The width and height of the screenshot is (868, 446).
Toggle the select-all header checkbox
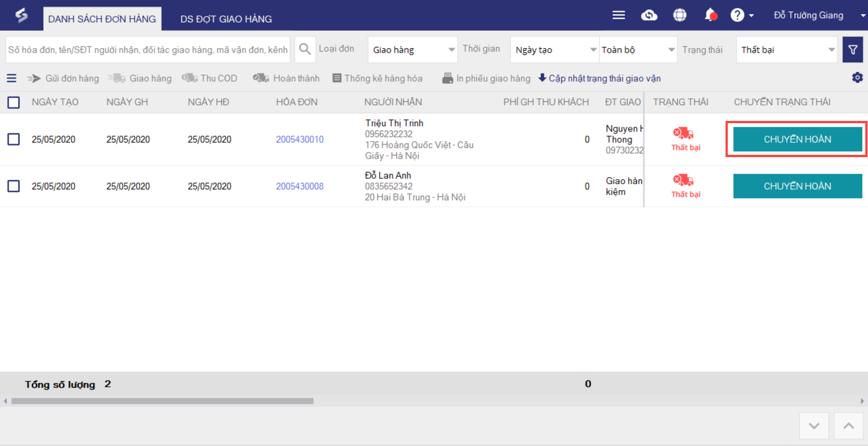[14, 102]
